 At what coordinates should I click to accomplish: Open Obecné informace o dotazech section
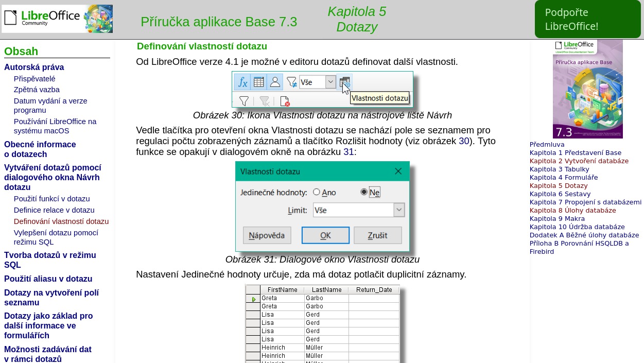tap(40, 149)
